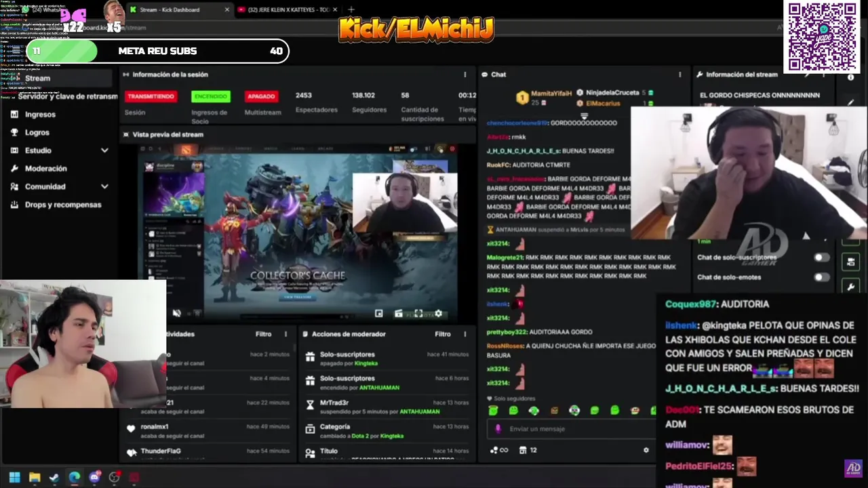Open File Explorer from the taskbar
Screen dimensions: 868x488
[x=35, y=477]
